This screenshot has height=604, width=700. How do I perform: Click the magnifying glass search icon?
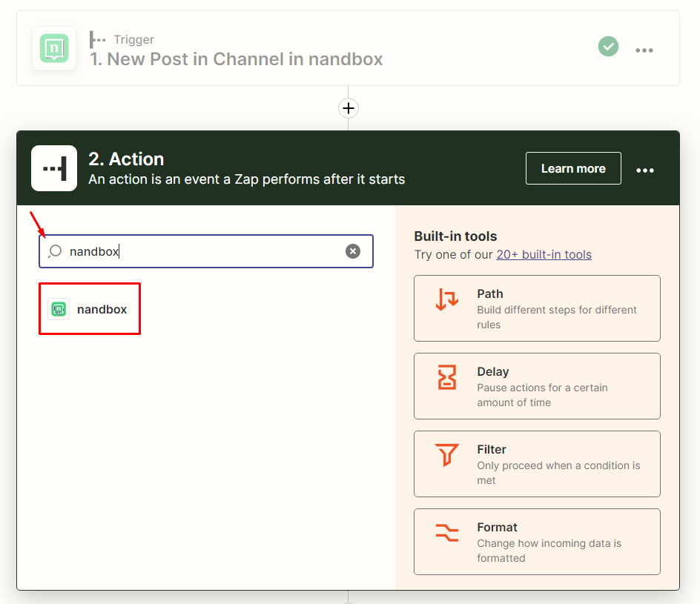point(55,251)
